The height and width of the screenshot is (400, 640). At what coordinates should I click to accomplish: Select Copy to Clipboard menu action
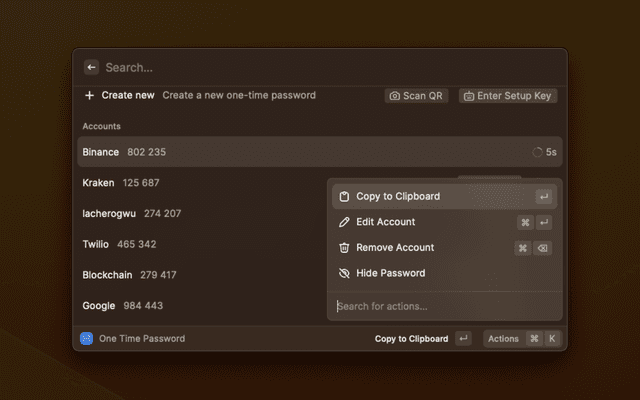pyautogui.click(x=398, y=197)
